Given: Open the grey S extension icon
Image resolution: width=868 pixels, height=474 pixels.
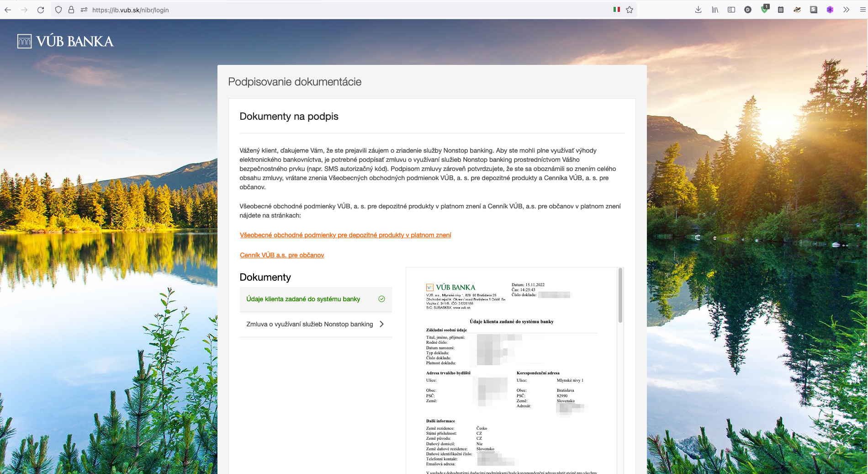Looking at the screenshot, I should tap(814, 10).
